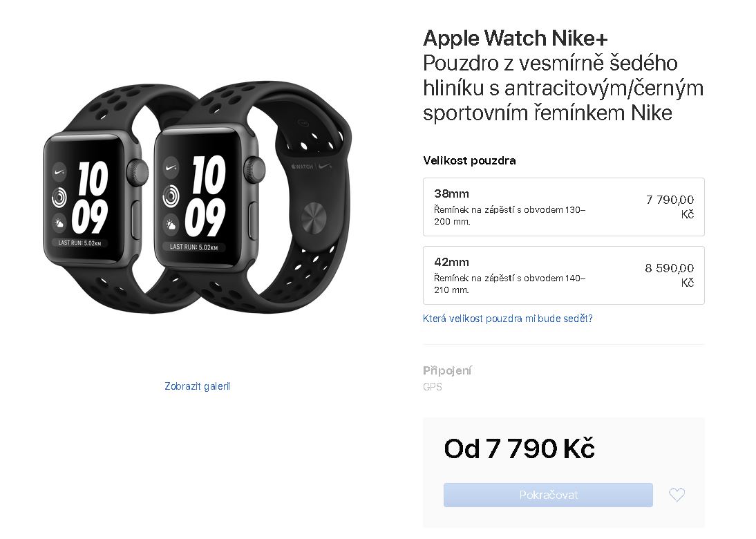This screenshot has height=539, width=756.
Task: Click weather icon on right watch face
Action: [171, 225]
